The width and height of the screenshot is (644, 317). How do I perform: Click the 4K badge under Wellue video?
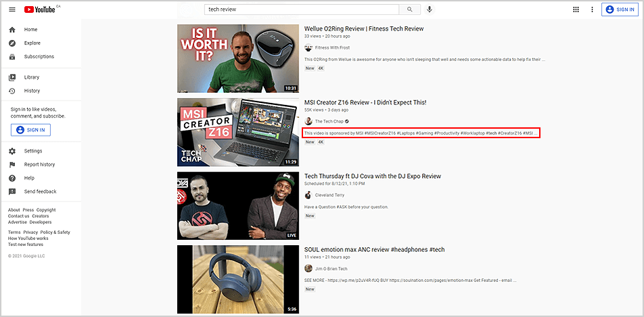click(321, 68)
